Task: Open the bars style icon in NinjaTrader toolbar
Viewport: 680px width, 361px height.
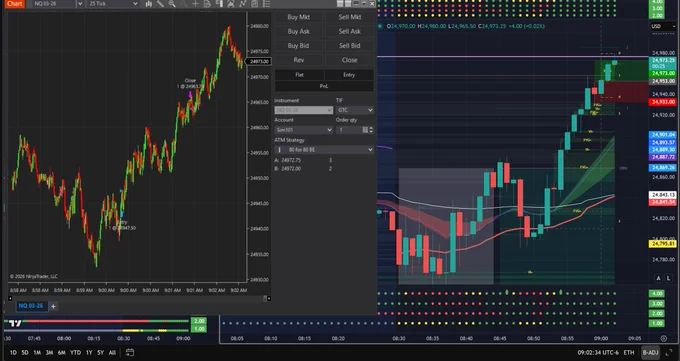Action: [x=149, y=4]
